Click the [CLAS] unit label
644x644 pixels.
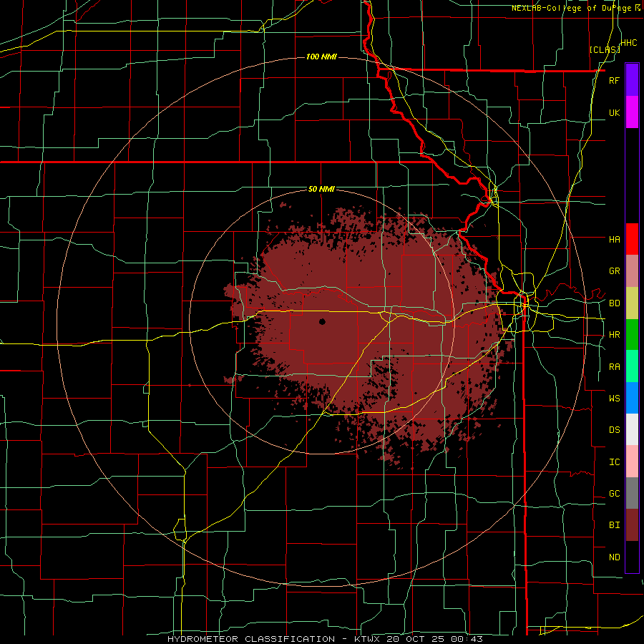(605, 49)
